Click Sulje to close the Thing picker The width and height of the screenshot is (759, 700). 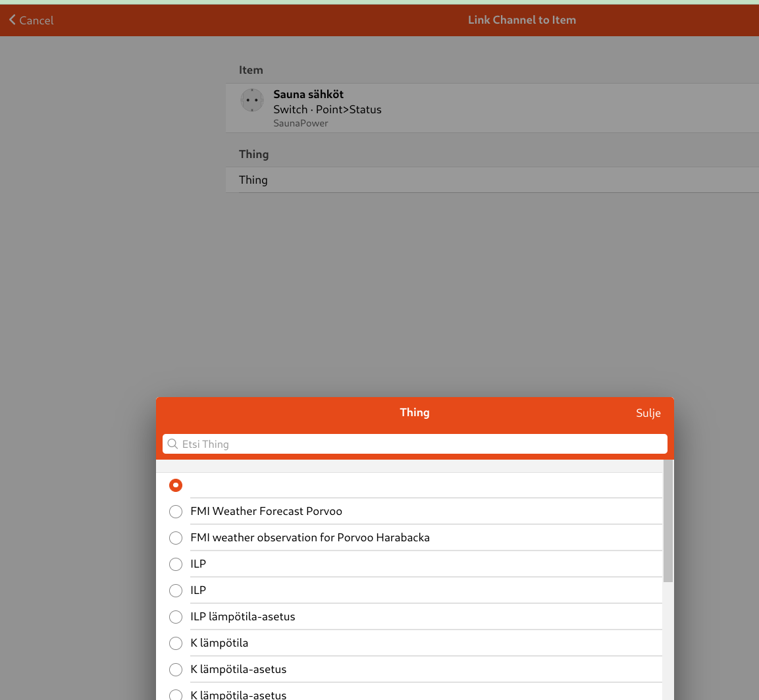tap(648, 413)
